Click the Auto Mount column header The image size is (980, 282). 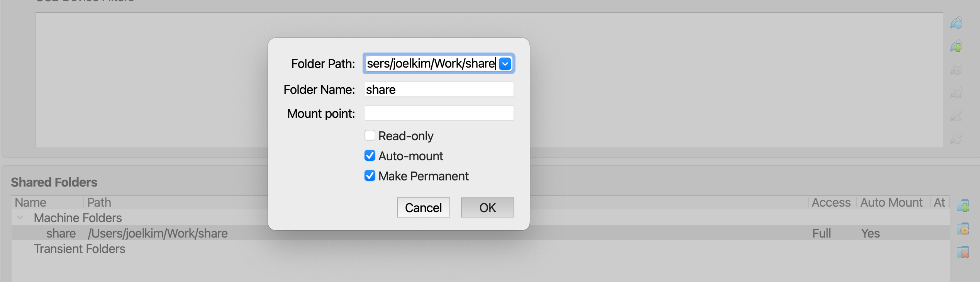tap(891, 202)
